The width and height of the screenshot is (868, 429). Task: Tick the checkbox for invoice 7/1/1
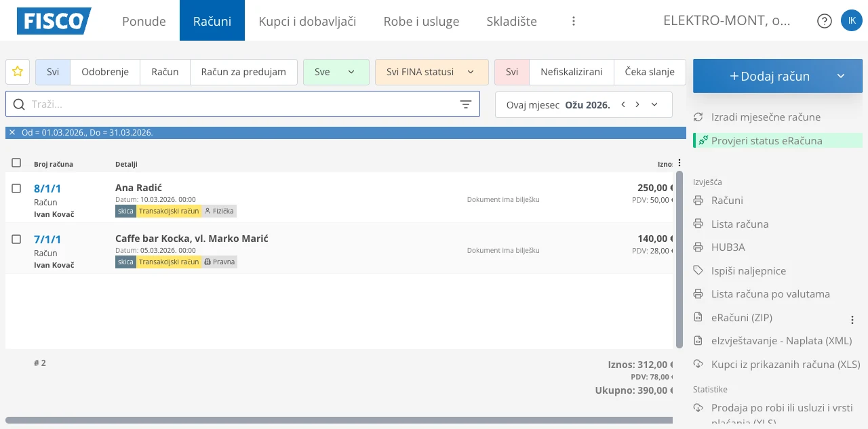click(17, 239)
